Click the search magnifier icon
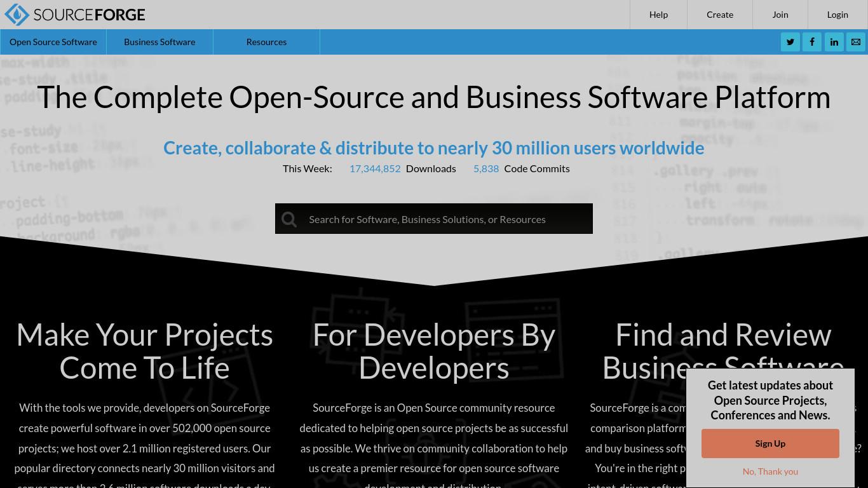This screenshot has height=488, width=868. [289, 219]
